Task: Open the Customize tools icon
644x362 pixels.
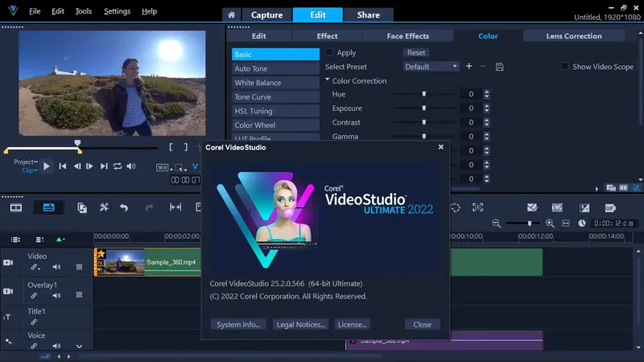Action: pyautogui.click(x=104, y=208)
